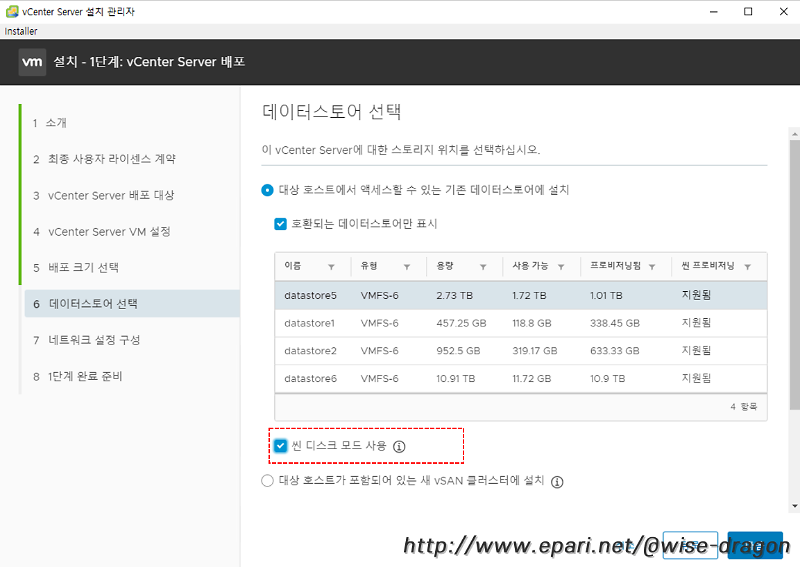Click the 이름 column header
This screenshot has width=800, height=567.
[293, 266]
